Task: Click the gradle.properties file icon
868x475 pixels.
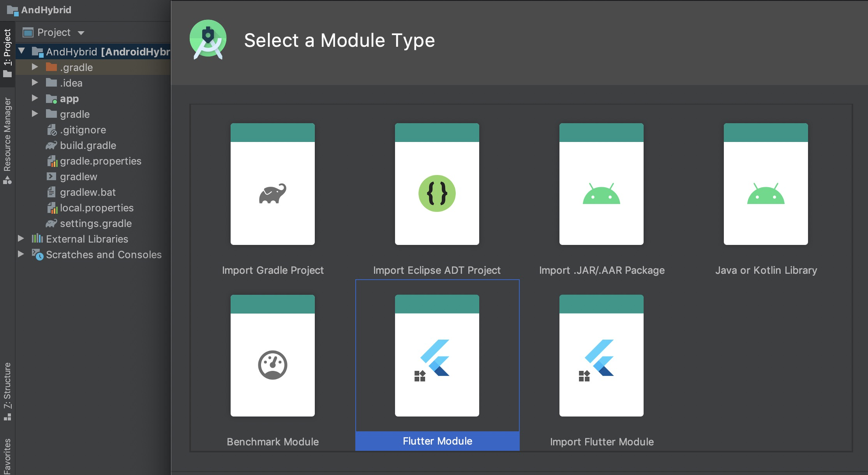Action: click(52, 161)
